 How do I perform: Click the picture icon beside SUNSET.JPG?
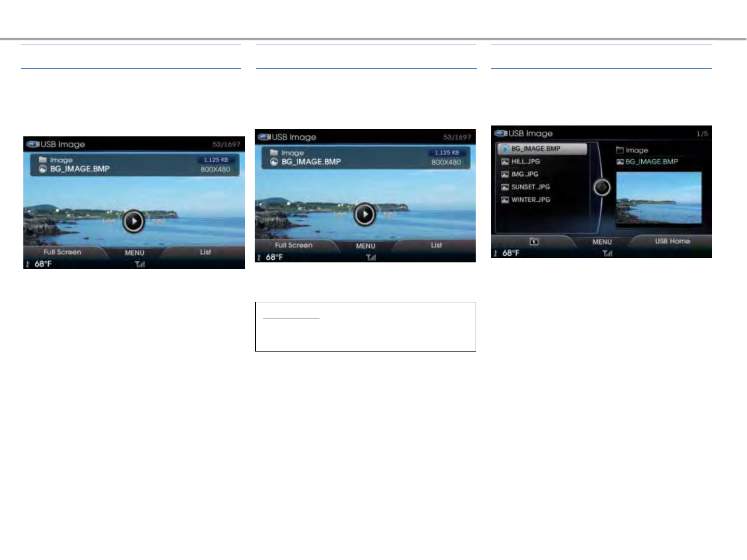(505, 187)
